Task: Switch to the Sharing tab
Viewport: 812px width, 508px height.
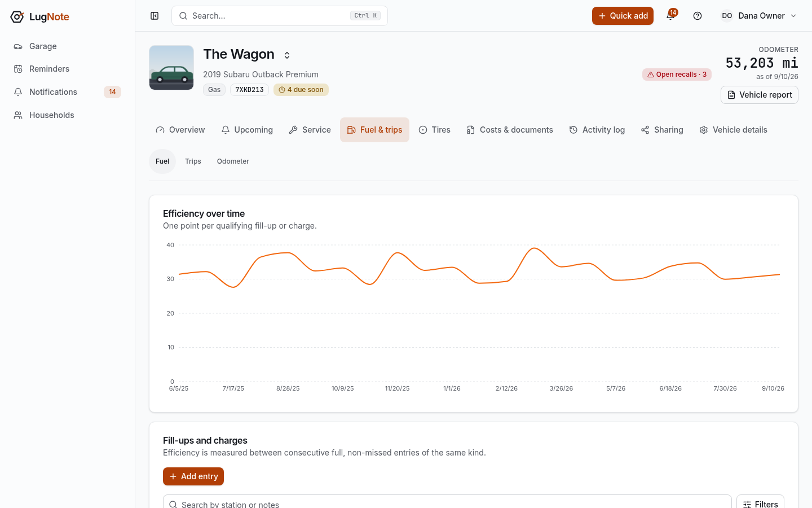Action: click(x=662, y=130)
